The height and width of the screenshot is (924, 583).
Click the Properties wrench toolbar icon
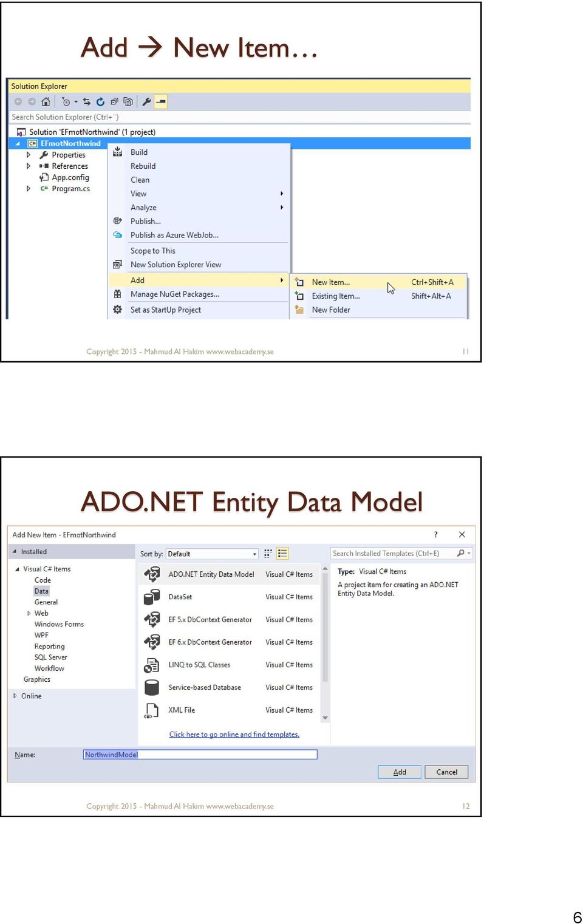click(x=146, y=101)
